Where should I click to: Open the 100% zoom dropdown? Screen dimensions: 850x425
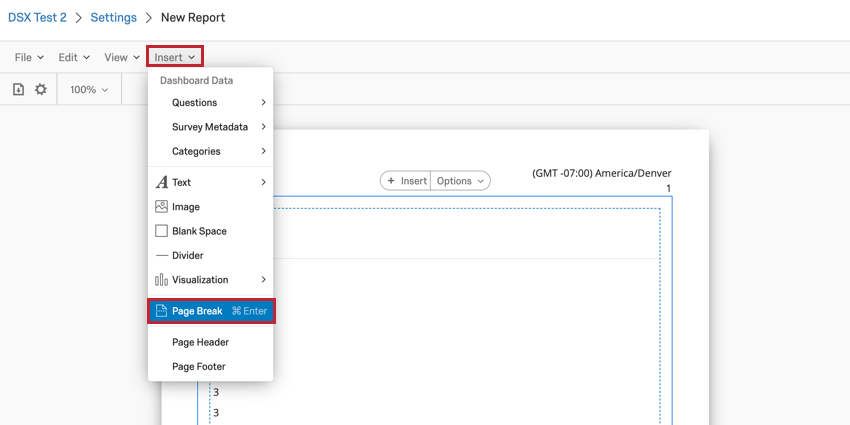(x=89, y=90)
